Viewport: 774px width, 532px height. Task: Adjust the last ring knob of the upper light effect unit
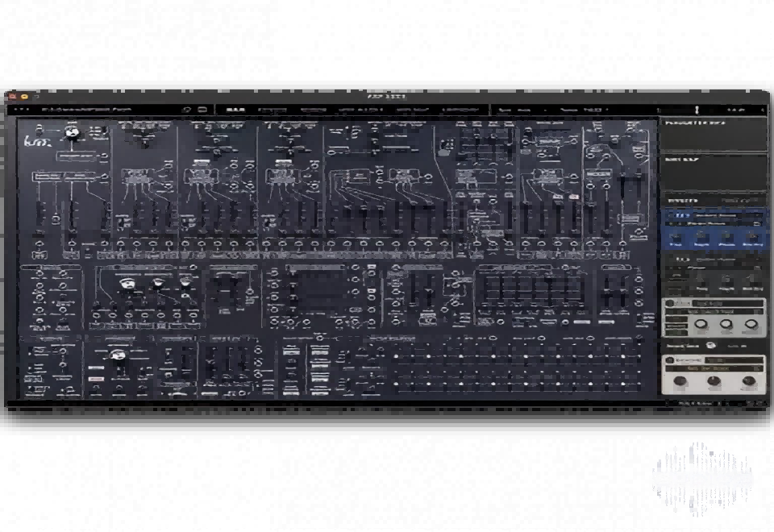tap(751, 325)
